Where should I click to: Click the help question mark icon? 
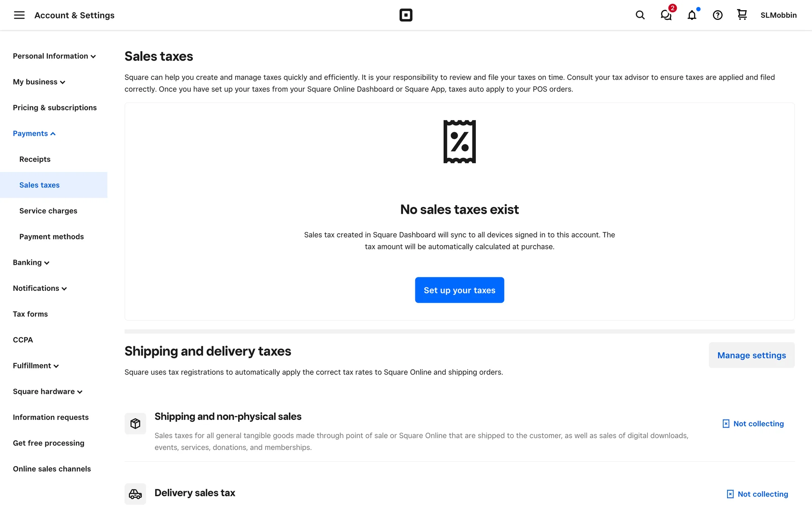(x=717, y=15)
